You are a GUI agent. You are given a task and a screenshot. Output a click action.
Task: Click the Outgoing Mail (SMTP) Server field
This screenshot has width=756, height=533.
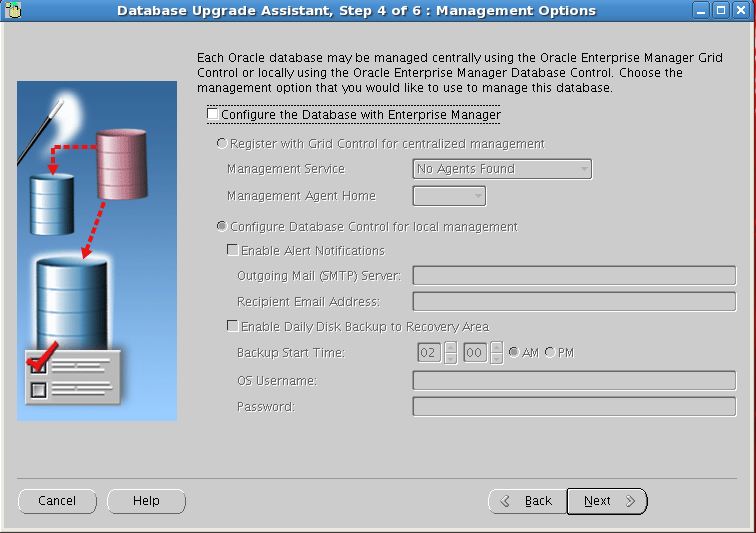pyautogui.click(x=574, y=275)
